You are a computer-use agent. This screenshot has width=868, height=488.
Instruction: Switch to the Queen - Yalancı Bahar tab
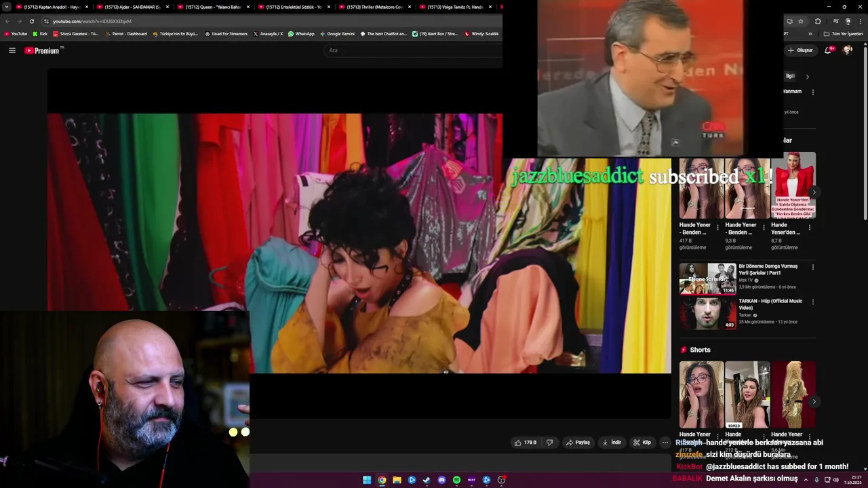pyautogui.click(x=213, y=7)
